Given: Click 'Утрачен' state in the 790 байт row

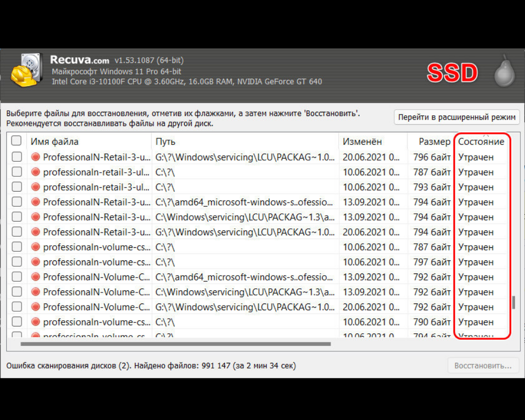Looking at the screenshot, I should [476, 322].
